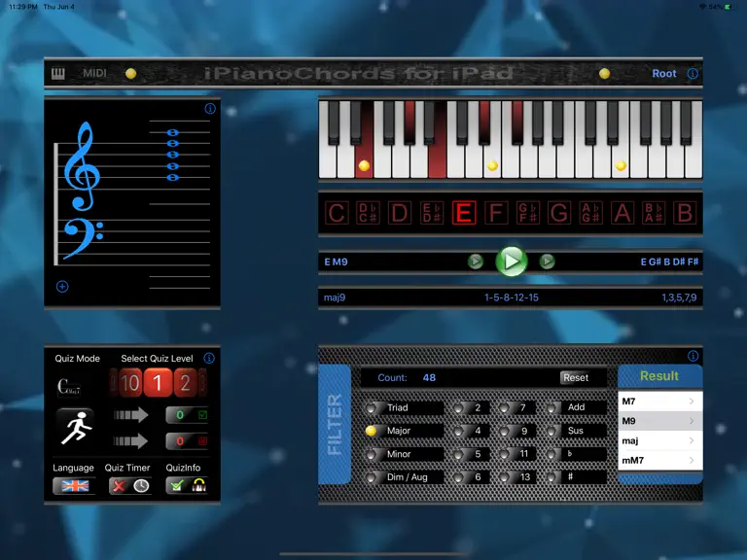Select root note C
The width and height of the screenshot is (747, 560).
click(337, 213)
